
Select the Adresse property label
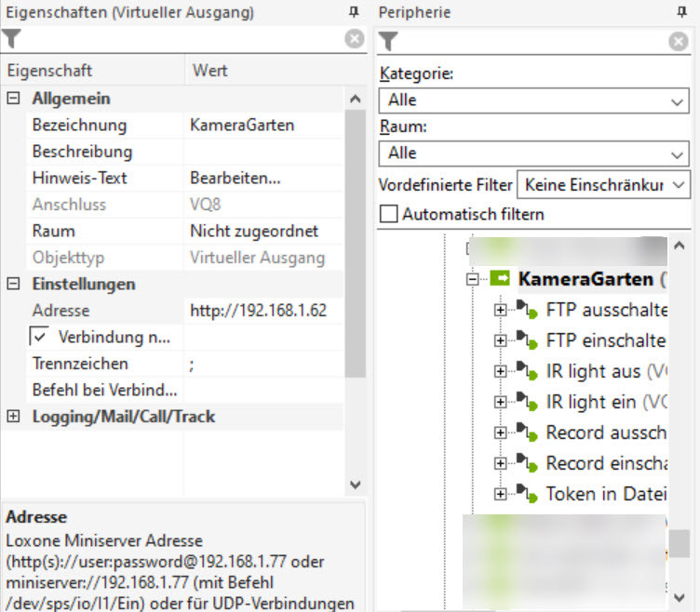pyautogui.click(x=61, y=311)
